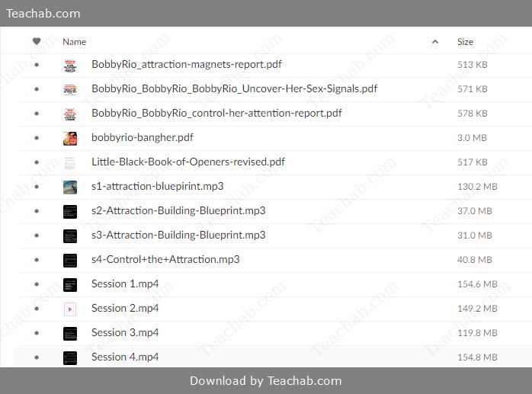Open file BobbyRio_attraction-magnets-report.pdf

pos(187,64)
